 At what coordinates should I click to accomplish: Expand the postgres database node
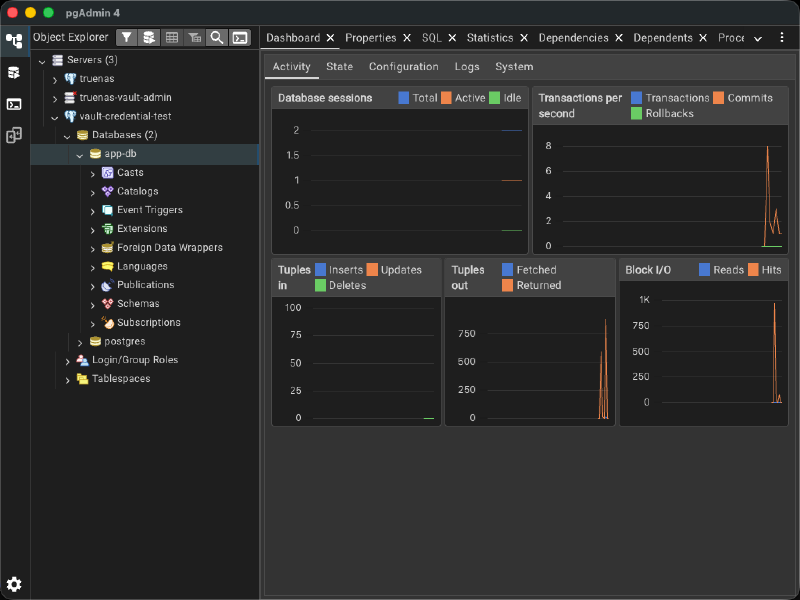[x=80, y=342]
